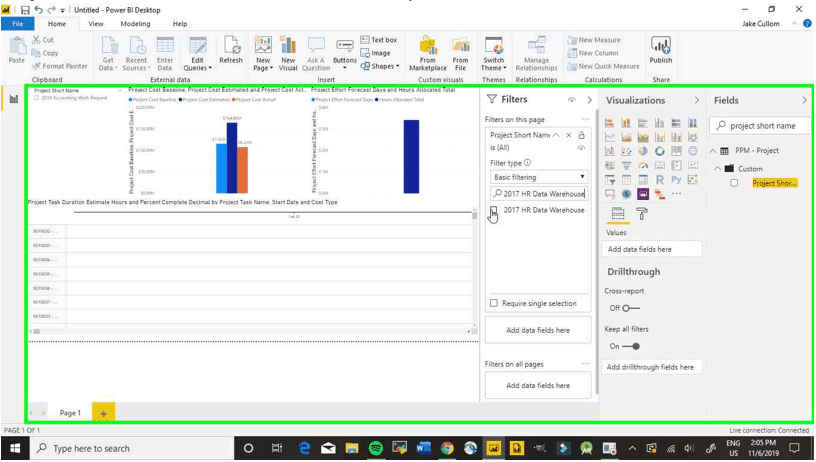Check the 2017 HR Data Warehouse filter value
This screenshot has height=462, width=816.
[x=494, y=210]
